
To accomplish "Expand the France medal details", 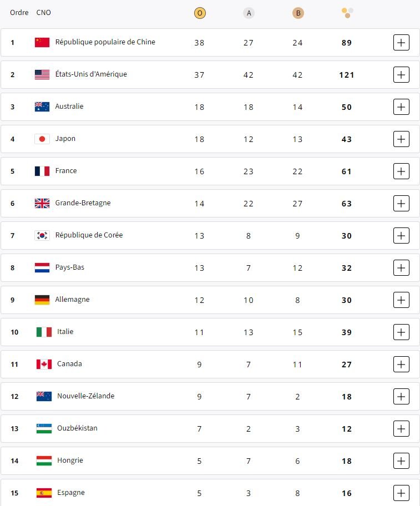I will [401, 171].
